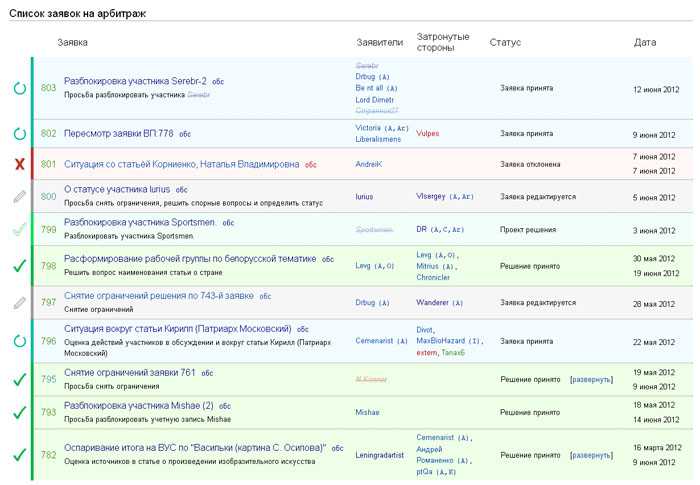Image resolution: width=700 pixels, height=485 pixels.
Task: Click the green checkmark beside request 782
Action: pos(19,455)
